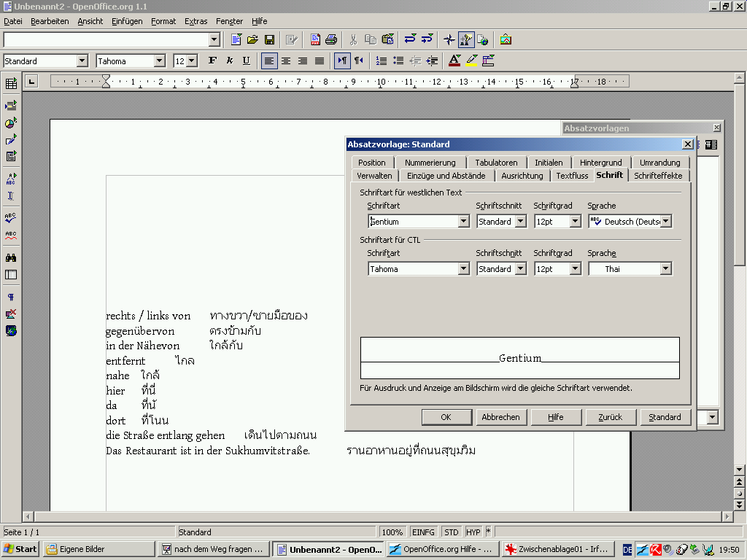Expand western Schriftgrad 12pt dropdown

click(x=575, y=222)
